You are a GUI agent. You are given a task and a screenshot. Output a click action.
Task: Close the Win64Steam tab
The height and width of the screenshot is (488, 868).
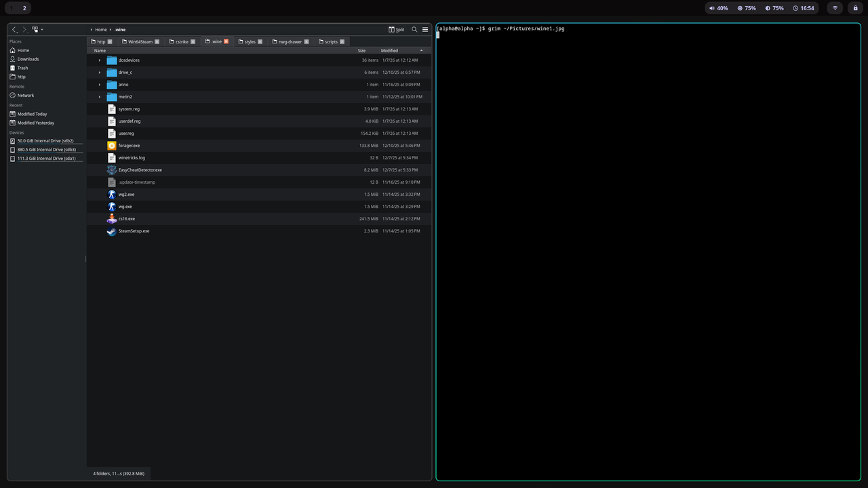tap(157, 41)
